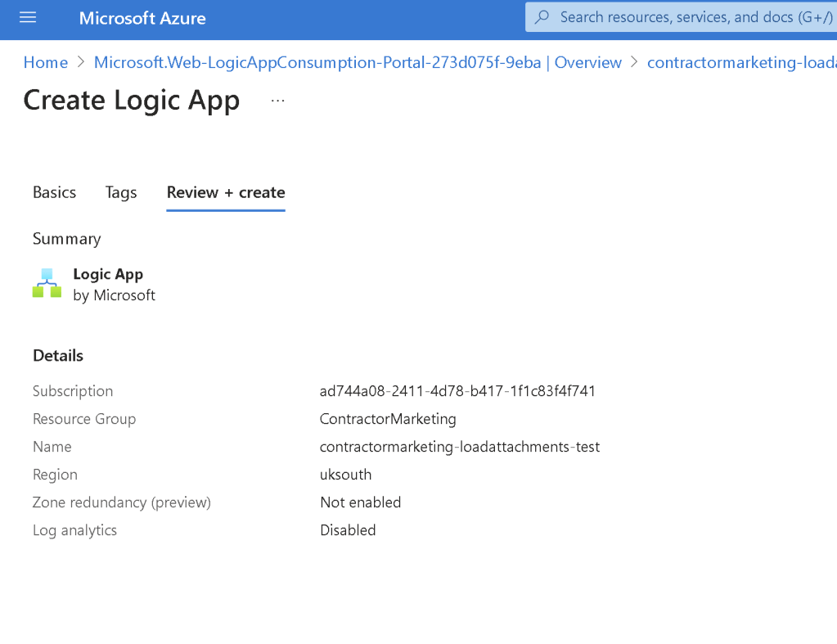The width and height of the screenshot is (837, 644).
Task: Click the Logic App icon in Summary
Action: click(x=47, y=283)
